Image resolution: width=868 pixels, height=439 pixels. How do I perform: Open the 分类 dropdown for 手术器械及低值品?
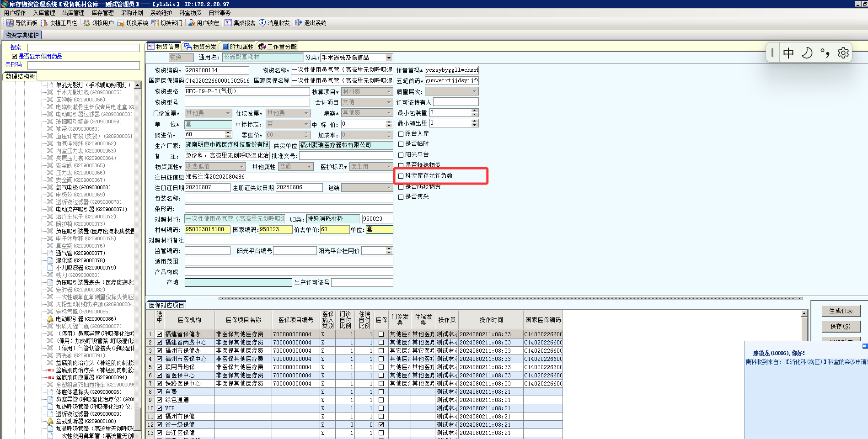coord(389,58)
